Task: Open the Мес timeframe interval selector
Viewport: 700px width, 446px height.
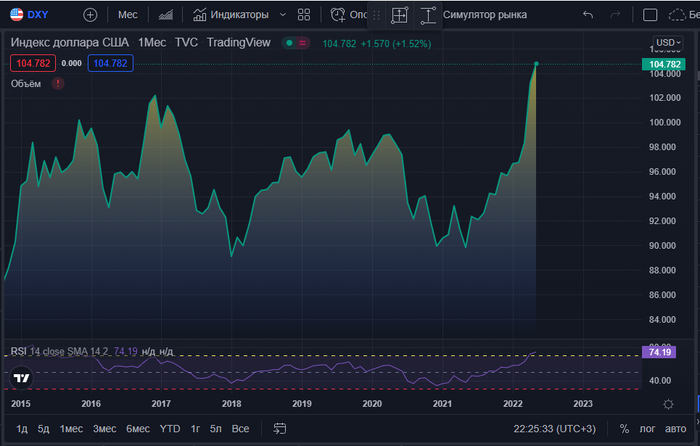Action: [x=128, y=15]
